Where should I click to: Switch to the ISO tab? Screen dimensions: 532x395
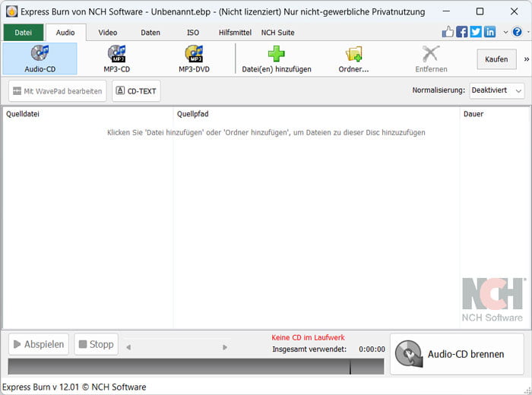click(x=193, y=33)
